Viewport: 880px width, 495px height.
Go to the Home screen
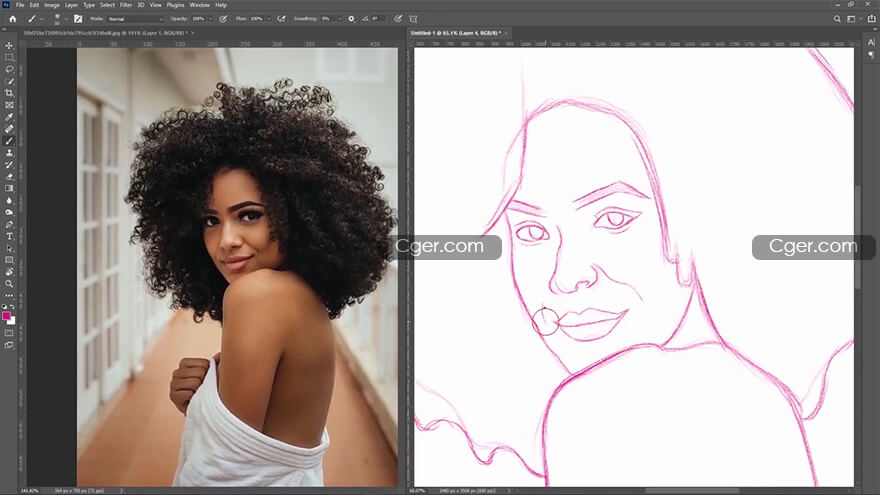[12, 19]
